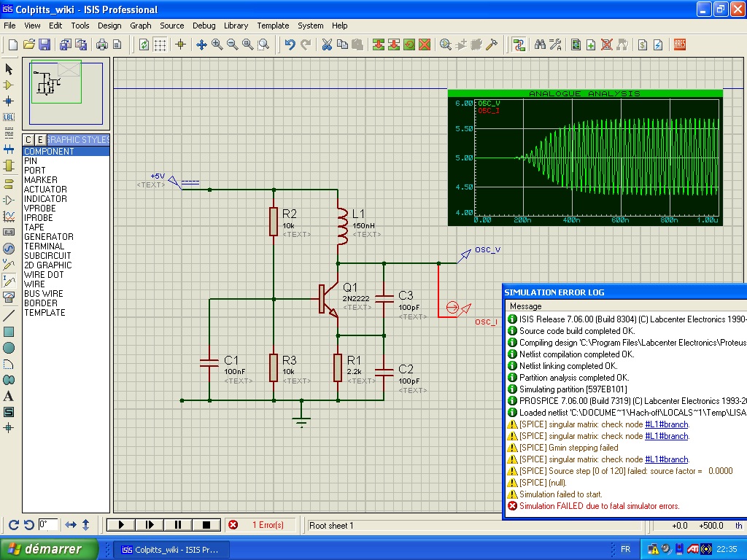Click the ARES netlist transfer icon
Image resolution: width=747 pixels, height=560 pixels.
[x=679, y=44]
